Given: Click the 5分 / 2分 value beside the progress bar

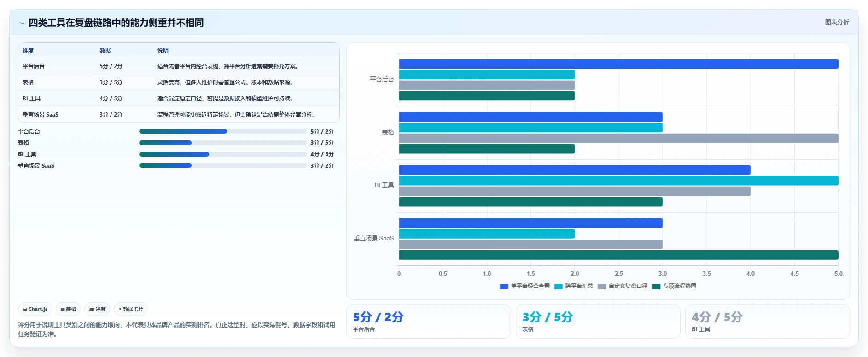Looking at the screenshot, I should tap(322, 132).
